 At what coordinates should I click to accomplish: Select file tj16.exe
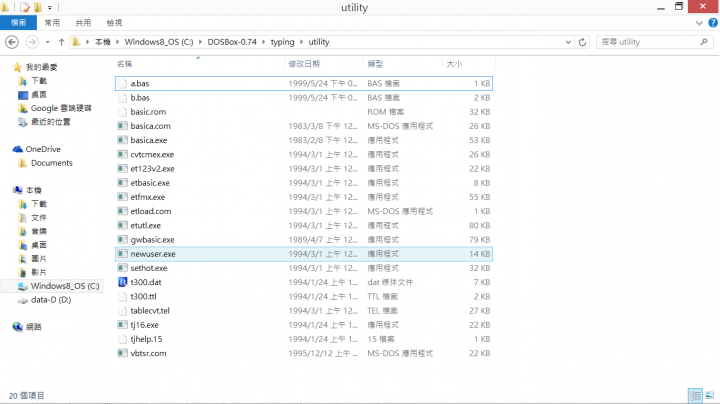(x=304, y=325)
